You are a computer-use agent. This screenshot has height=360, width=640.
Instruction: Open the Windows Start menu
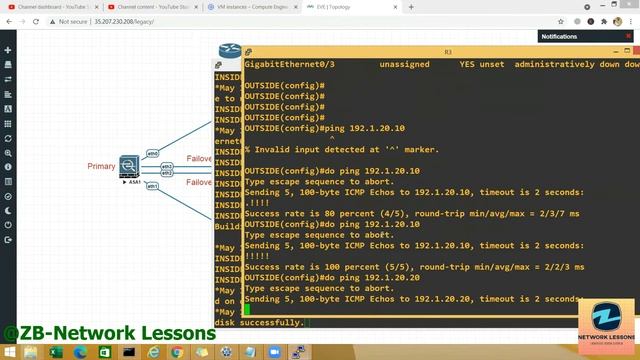click(x=9, y=352)
